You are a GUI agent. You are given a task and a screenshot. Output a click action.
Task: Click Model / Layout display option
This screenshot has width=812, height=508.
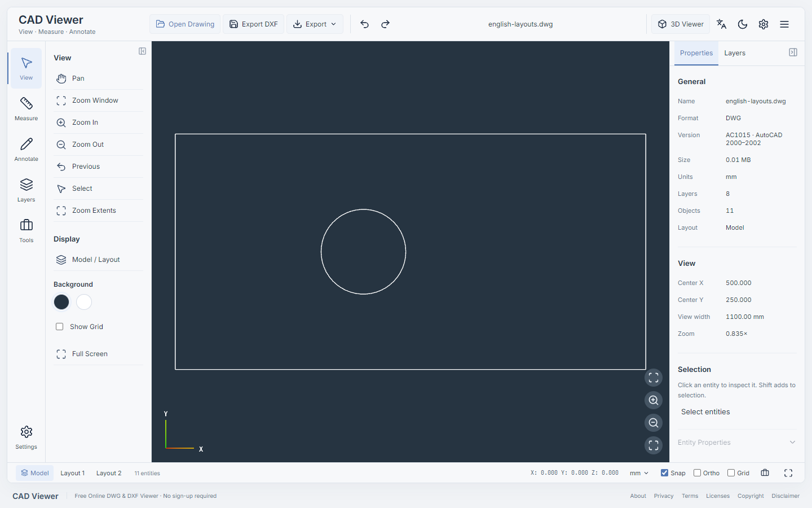(x=98, y=260)
